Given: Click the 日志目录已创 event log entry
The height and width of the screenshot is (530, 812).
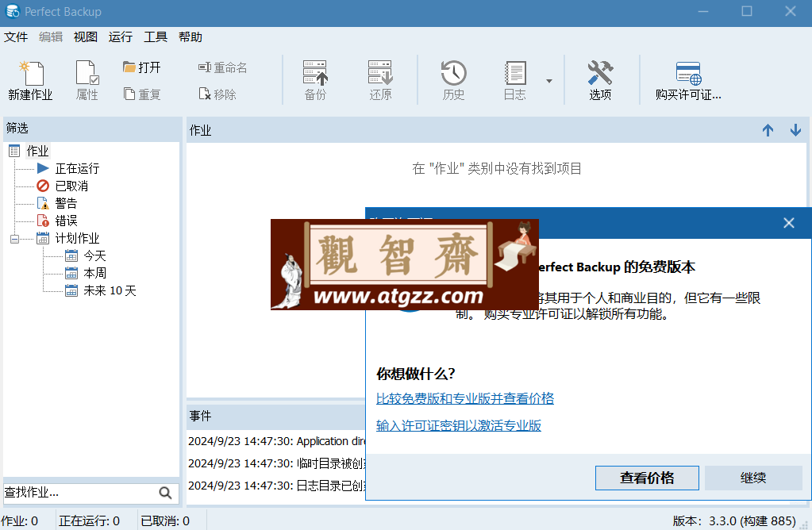Looking at the screenshot, I should click(276, 486).
